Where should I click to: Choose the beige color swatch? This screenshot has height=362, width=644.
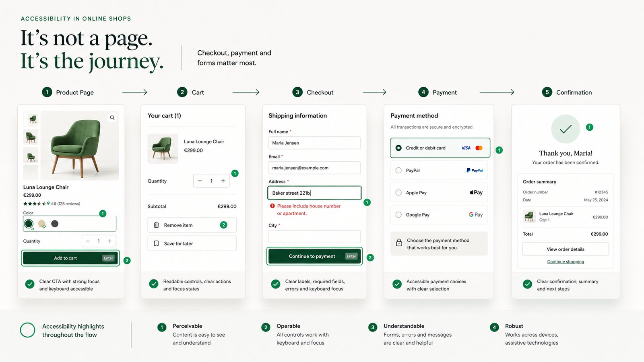(x=42, y=224)
